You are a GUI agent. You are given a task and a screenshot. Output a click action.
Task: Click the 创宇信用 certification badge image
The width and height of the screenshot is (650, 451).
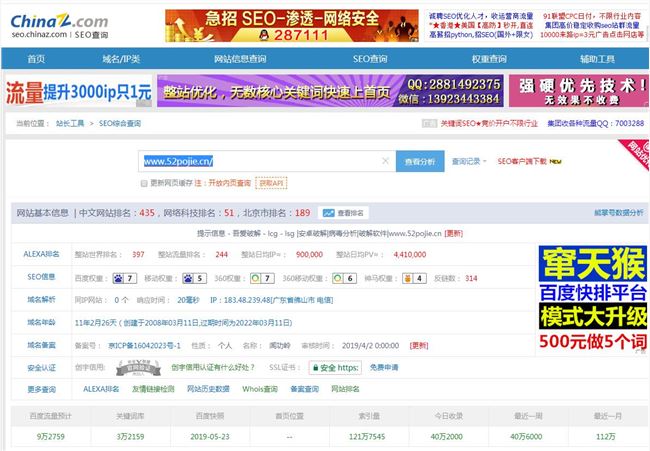click(138, 368)
